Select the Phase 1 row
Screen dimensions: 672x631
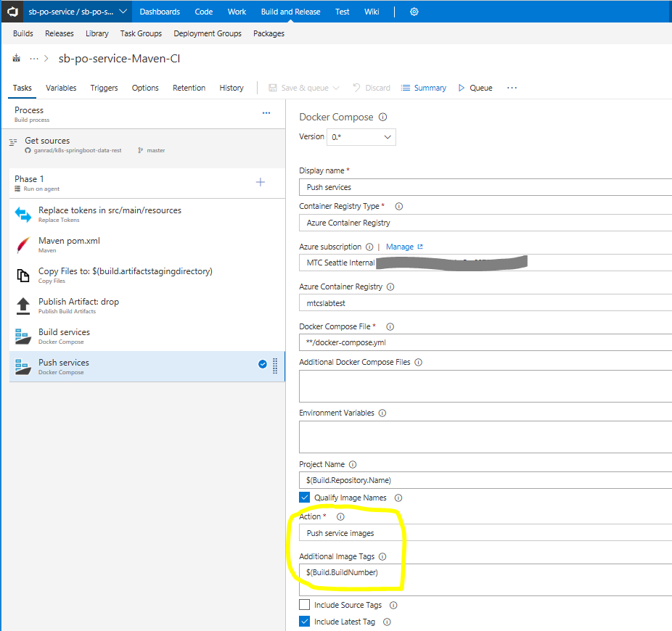pyautogui.click(x=147, y=183)
